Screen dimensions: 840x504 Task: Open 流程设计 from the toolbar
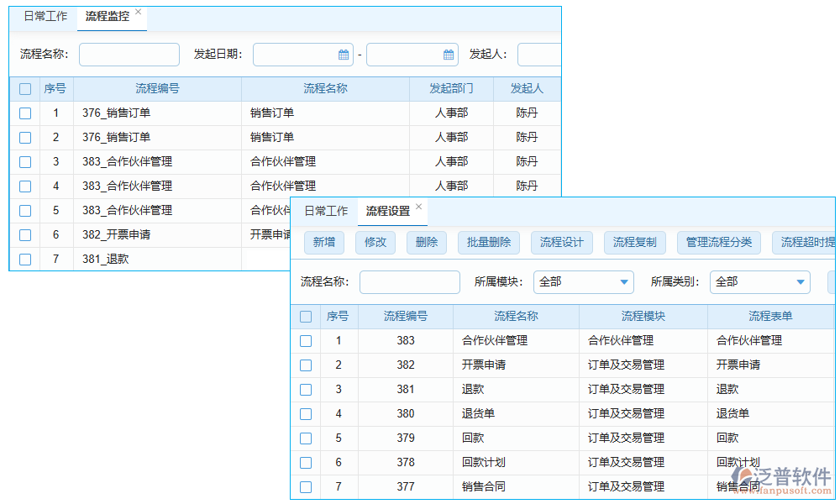pyautogui.click(x=561, y=243)
